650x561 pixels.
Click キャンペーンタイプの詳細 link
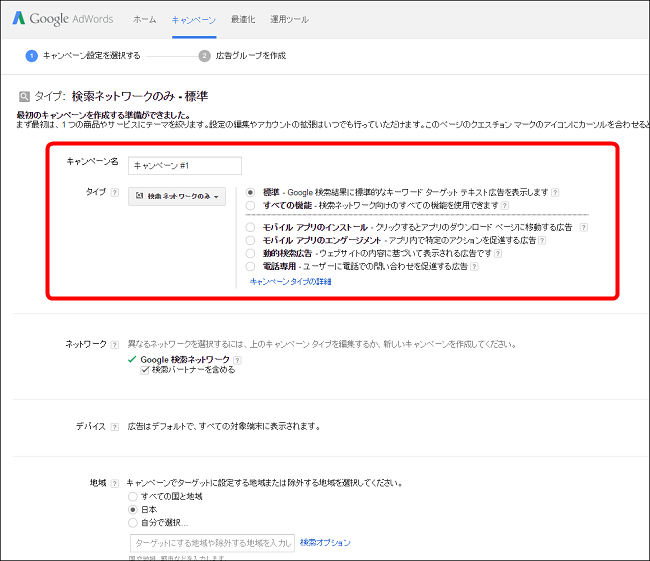coord(291,282)
